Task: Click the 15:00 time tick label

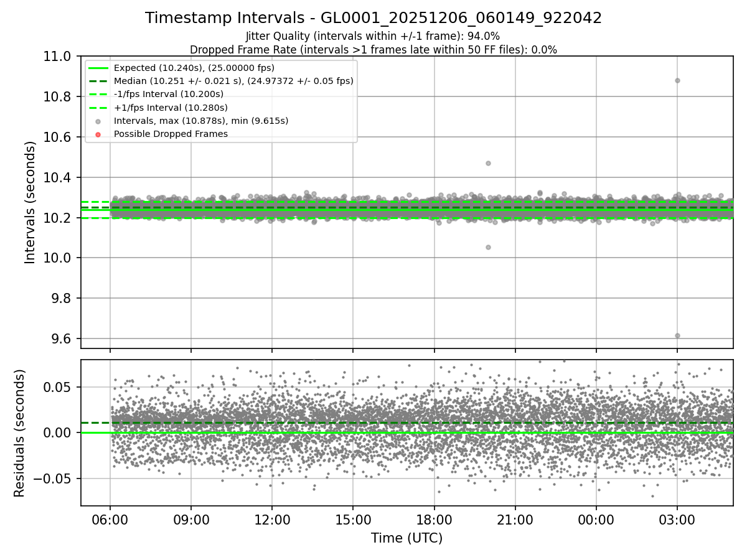Action: 353,519
